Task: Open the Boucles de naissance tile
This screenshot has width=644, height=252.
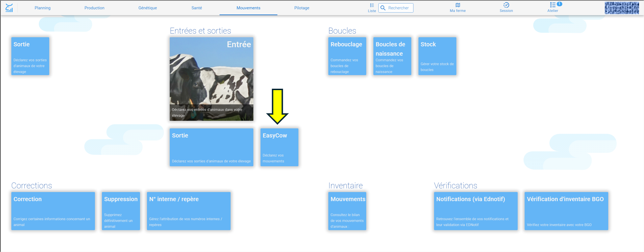Action: [x=392, y=56]
